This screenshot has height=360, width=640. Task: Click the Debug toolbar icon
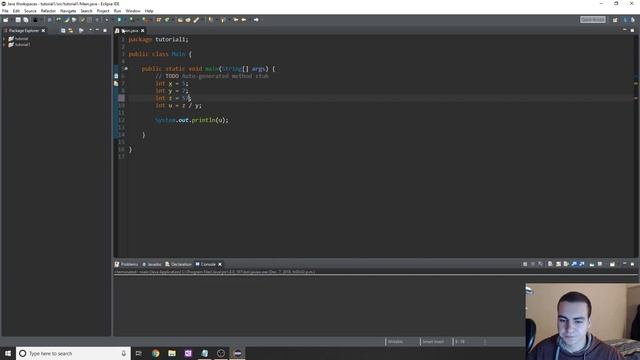coord(107,20)
